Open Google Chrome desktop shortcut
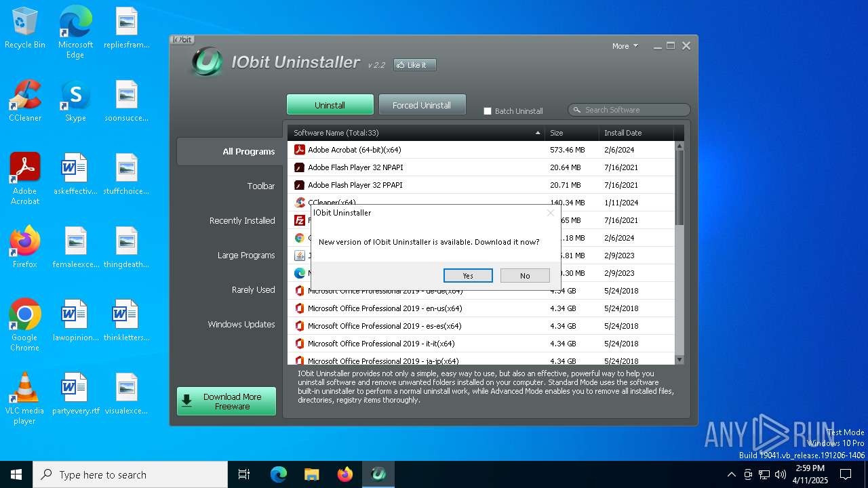868x488 pixels. click(25, 325)
